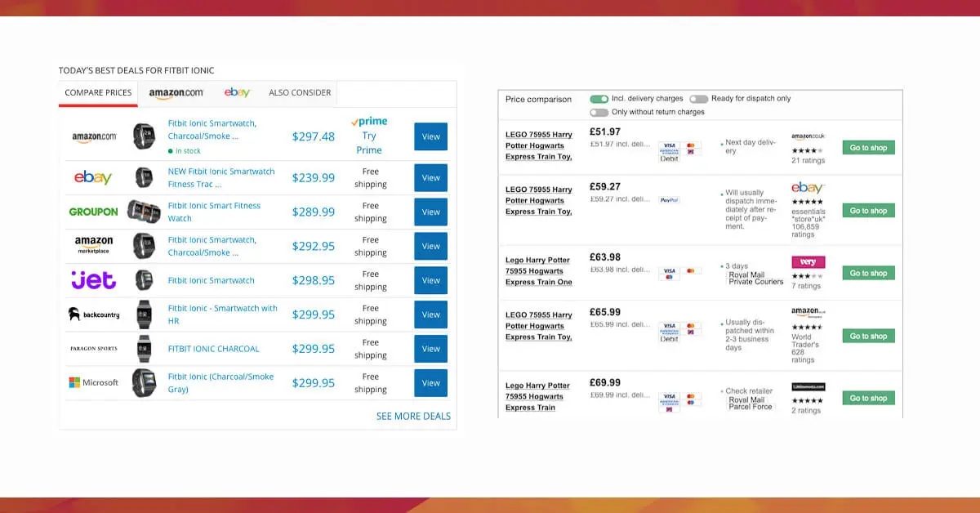Click 'Try Prime' text in the Amazon row
This screenshot has height=513, width=980.
pos(369,143)
